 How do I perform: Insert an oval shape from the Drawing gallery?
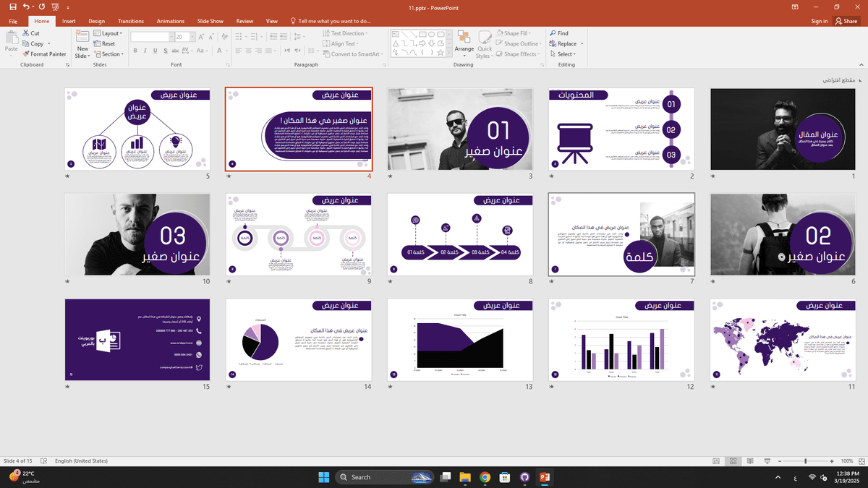[432, 33]
